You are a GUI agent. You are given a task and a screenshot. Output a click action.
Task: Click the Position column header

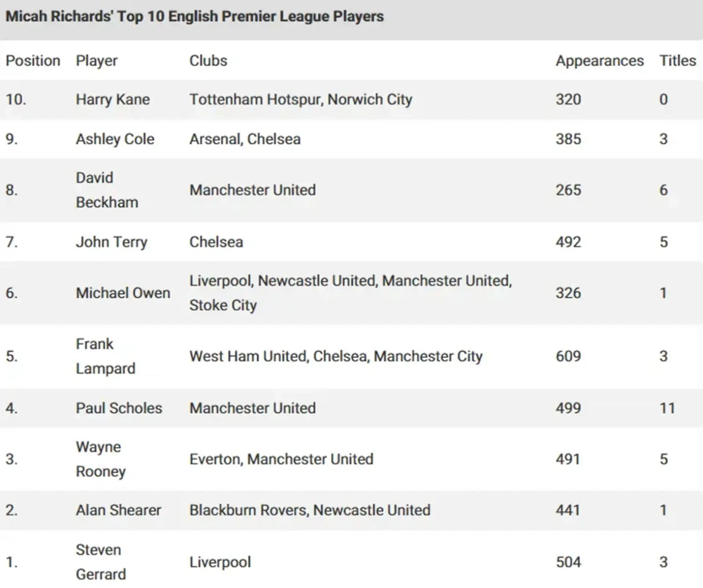(x=33, y=61)
